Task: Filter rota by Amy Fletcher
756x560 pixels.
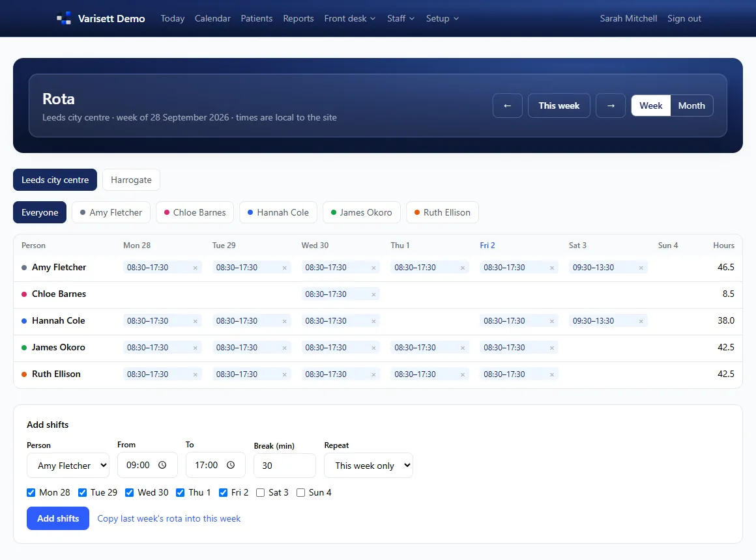Action: 111,212
